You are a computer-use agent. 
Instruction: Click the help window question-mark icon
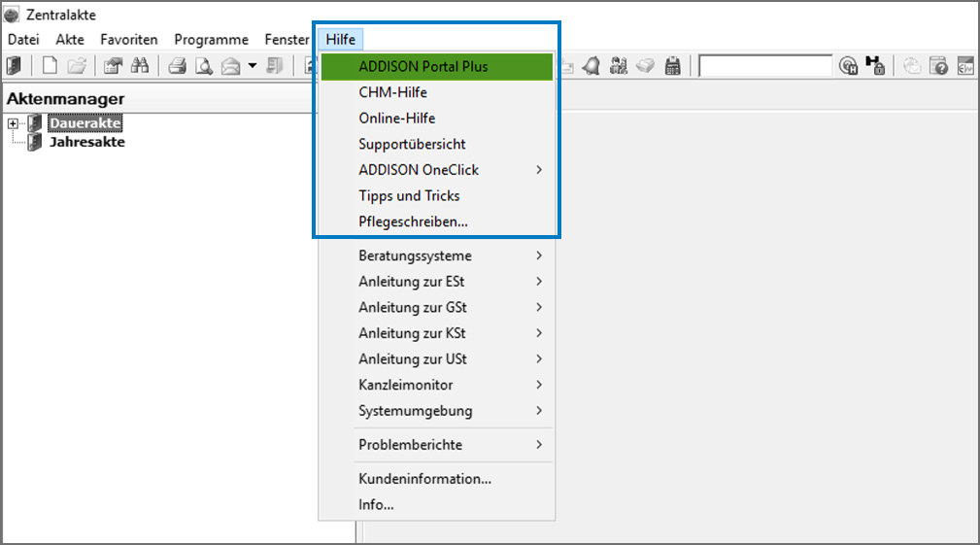coord(939,66)
